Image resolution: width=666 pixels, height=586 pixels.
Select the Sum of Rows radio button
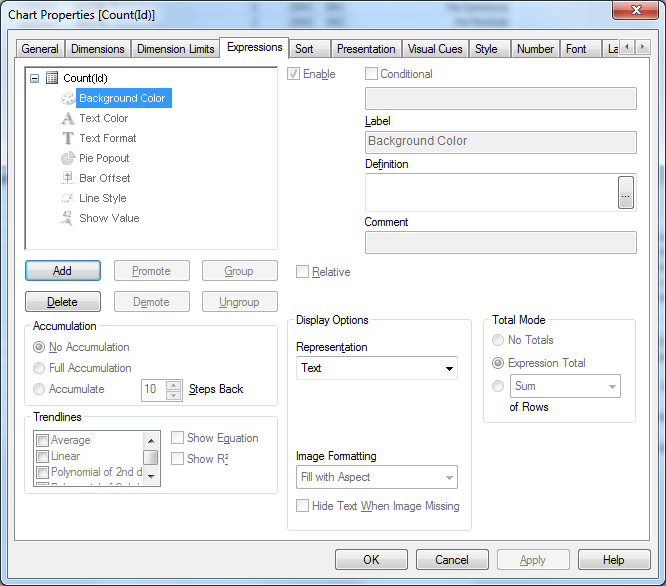coord(498,386)
